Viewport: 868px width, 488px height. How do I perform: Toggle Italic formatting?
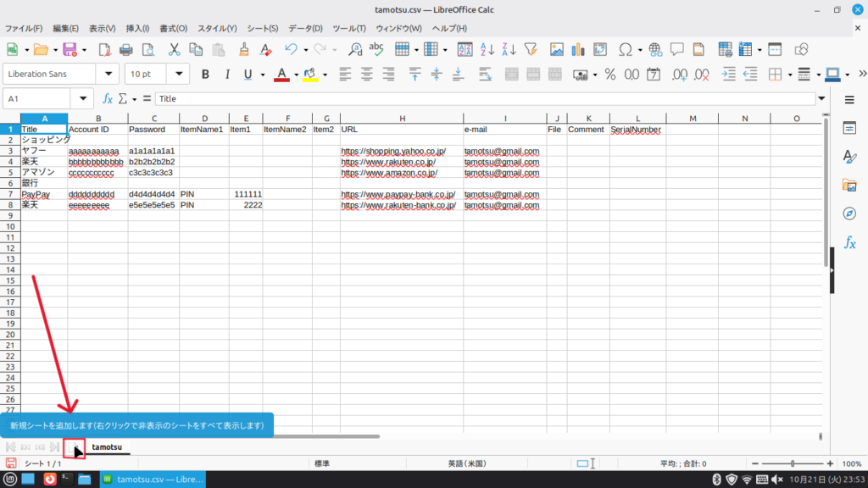(x=225, y=75)
